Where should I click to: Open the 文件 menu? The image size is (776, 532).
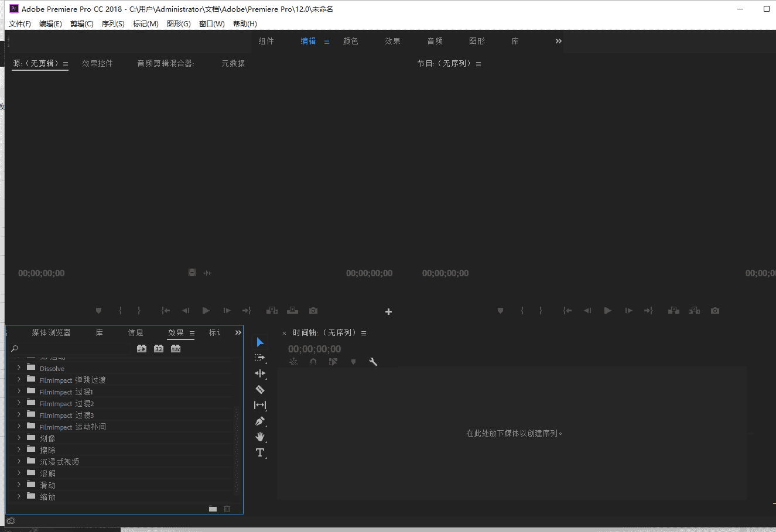tap(19, 23)
